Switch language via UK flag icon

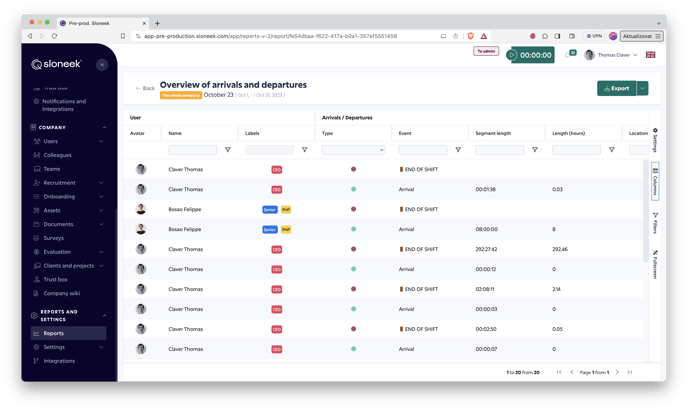pos(650,54)
